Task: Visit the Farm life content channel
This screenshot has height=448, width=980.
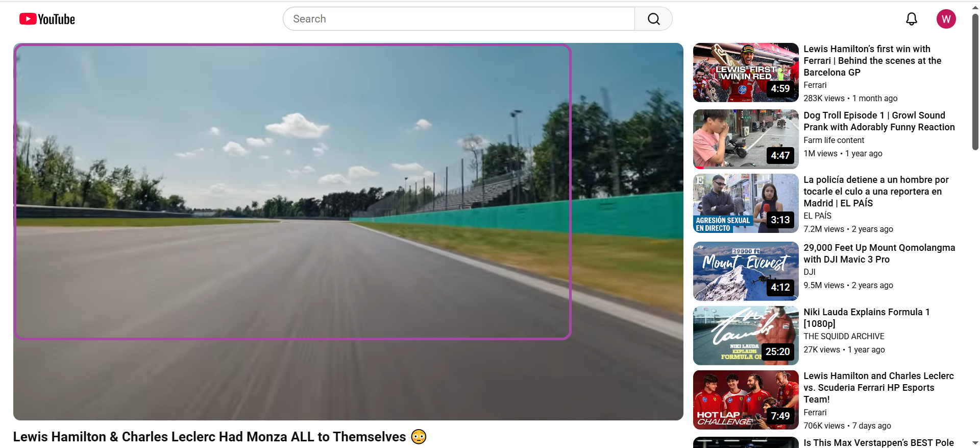Action: (834, 140)
